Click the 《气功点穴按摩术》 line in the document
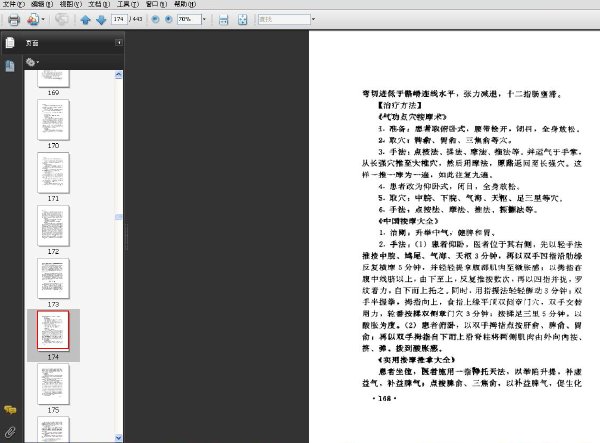Screen dimensions: 600x443 (x=412, y=116)
